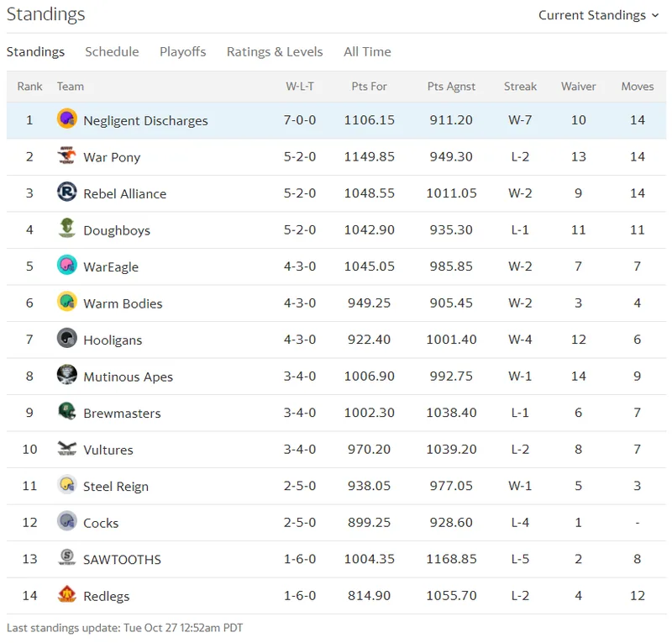Screen dimensions: 672x643
Task: Click the Hooligans dark helmet icon
Action: (67, 339)
